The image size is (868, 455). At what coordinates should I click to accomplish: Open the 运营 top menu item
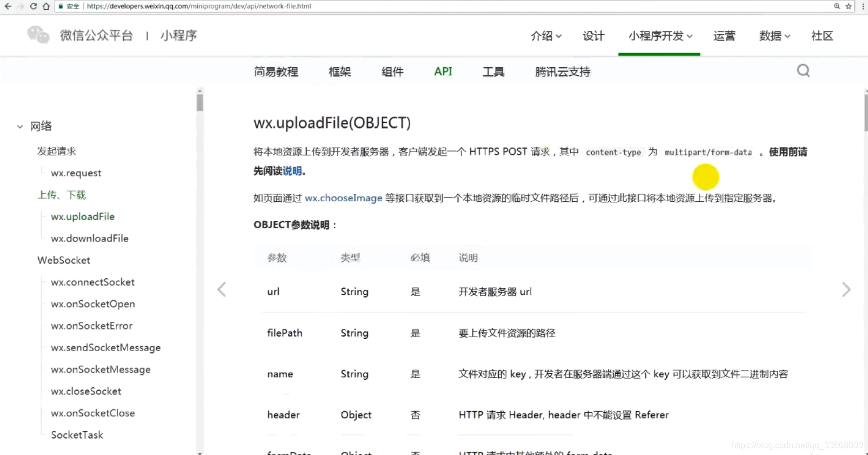(x=724, y=36)
